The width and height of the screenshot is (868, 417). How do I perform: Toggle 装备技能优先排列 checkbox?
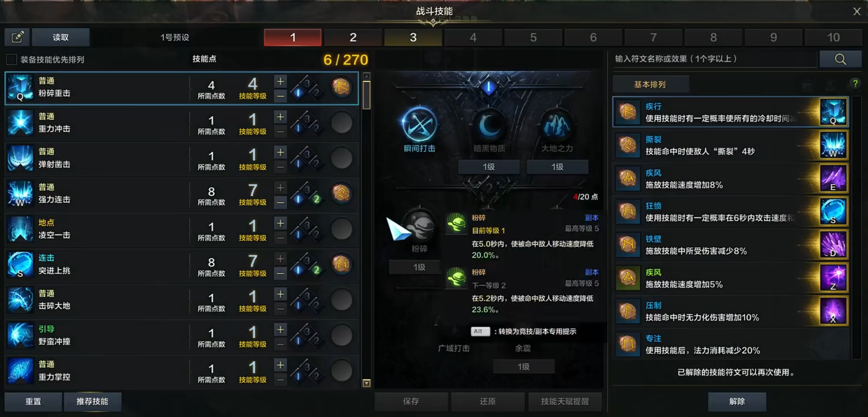tap(12, 59)
